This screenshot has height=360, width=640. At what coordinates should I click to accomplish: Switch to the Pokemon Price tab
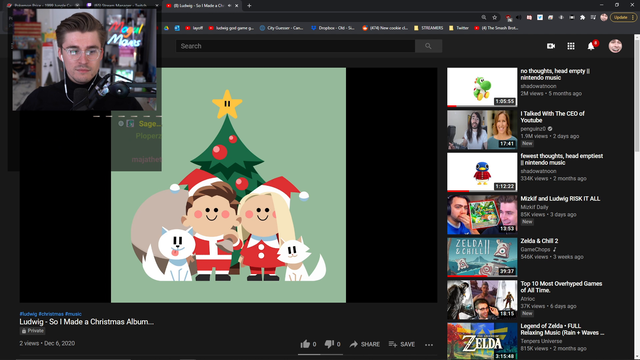pos(43,6)
